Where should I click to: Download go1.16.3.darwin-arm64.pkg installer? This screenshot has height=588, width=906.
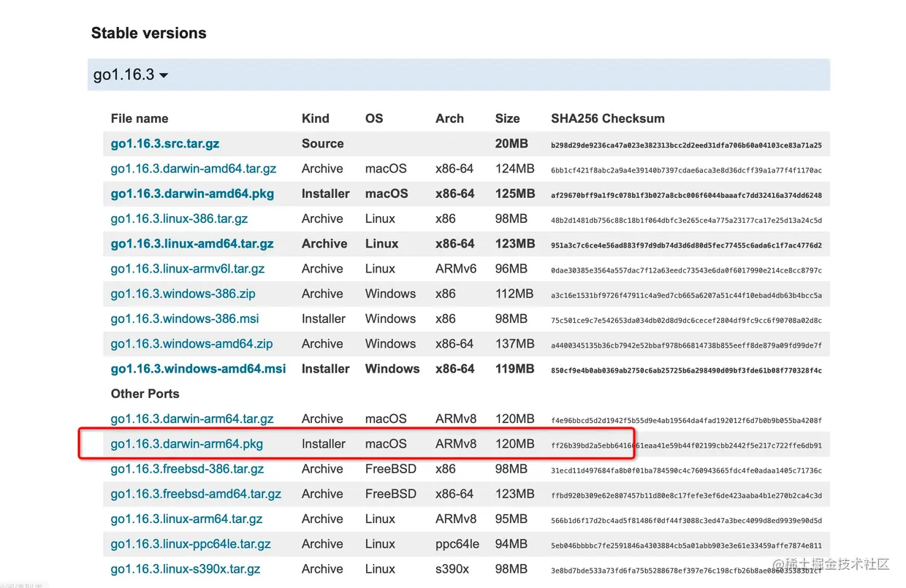[x=187, y=444]
